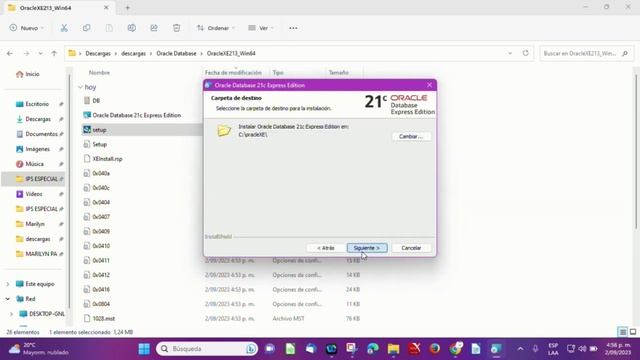Open Firefox from the taskbar
The width and height of the screenshot is (640, 360).
pos(435,349)
